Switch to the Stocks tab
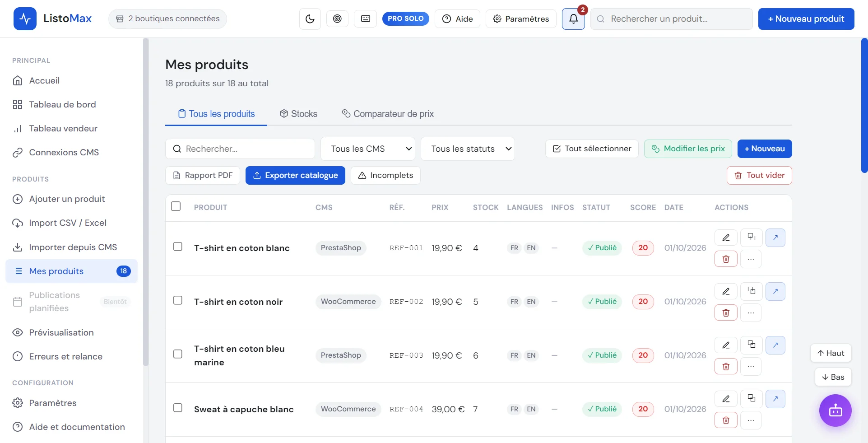This screenshot has width=868, height=443. 298,114
